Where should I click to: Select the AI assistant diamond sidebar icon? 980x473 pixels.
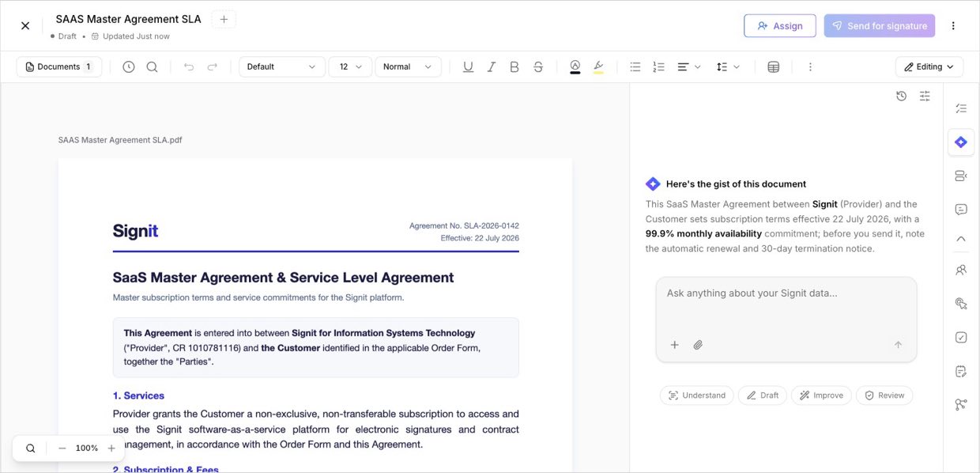(961, 142)
